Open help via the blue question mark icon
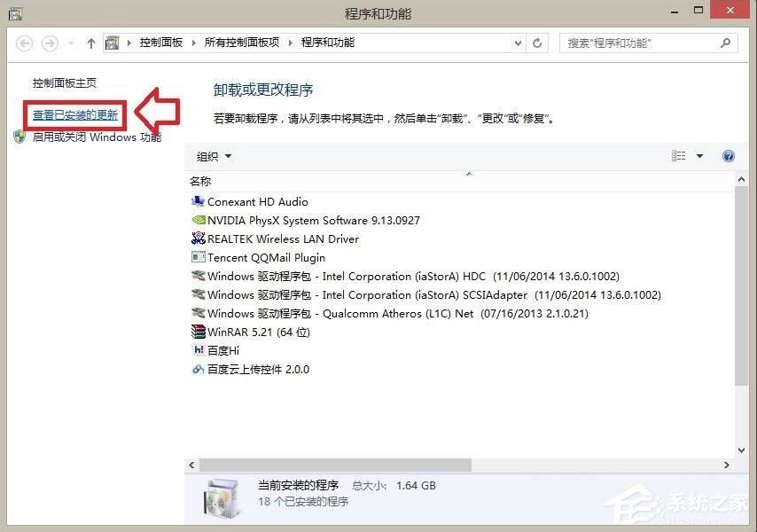Screen dimensions: 757x532 [x=729, y=156]
